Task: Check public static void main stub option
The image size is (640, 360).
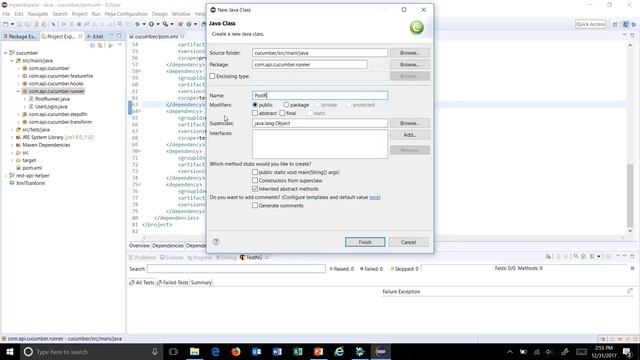Action: (x=255, y=172)
